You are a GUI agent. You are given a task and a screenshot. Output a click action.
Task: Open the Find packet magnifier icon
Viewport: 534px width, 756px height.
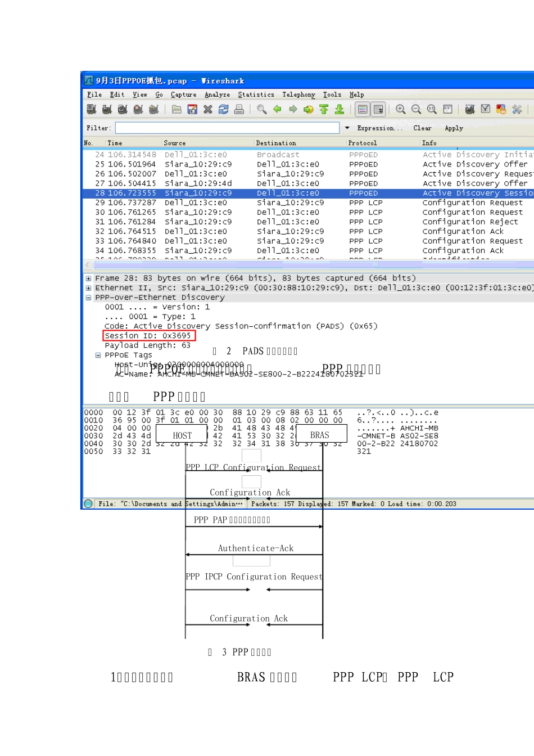click(x=261, y=109)
